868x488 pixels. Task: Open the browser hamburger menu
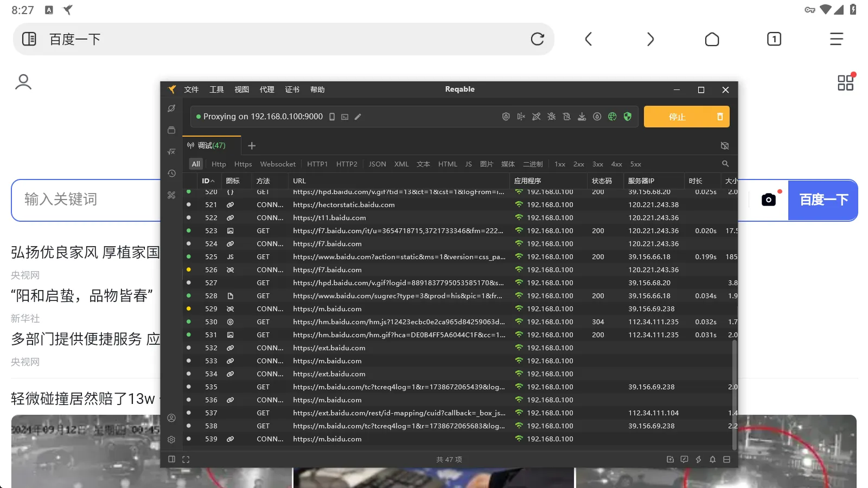[836, 39]
